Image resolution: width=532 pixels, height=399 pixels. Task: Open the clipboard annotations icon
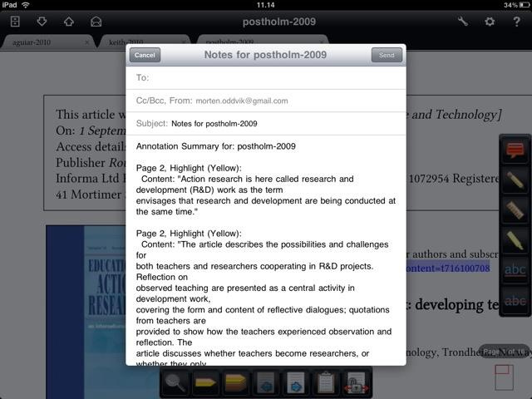click(326, 382)
